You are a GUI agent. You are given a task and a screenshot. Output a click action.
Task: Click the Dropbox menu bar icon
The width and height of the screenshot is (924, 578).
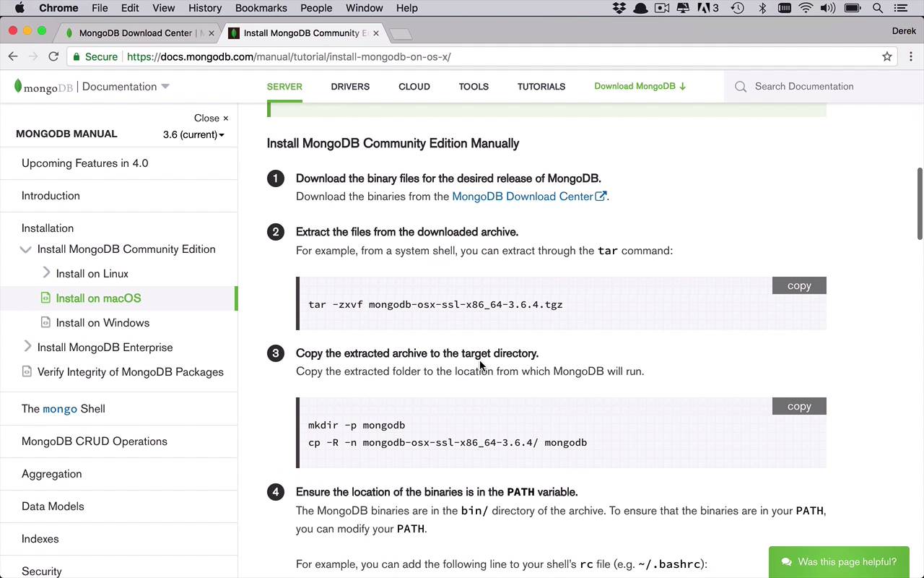[619, 8]
